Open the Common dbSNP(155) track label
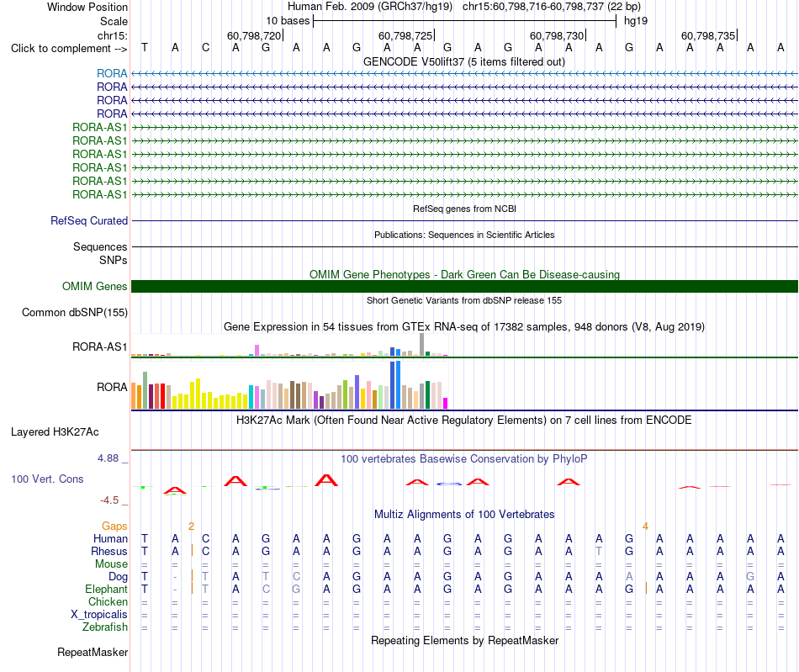The image size is (799, 672). (x=75, y=312)
